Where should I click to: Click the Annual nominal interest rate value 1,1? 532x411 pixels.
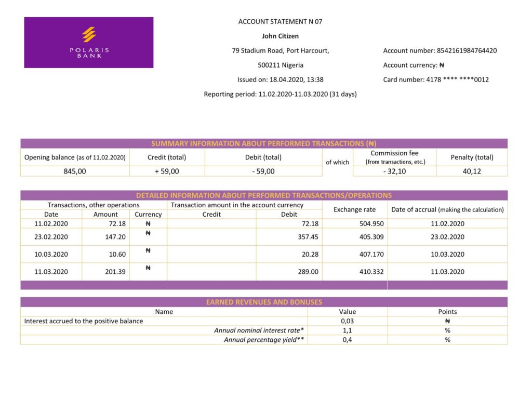click(x=347, y=330)
